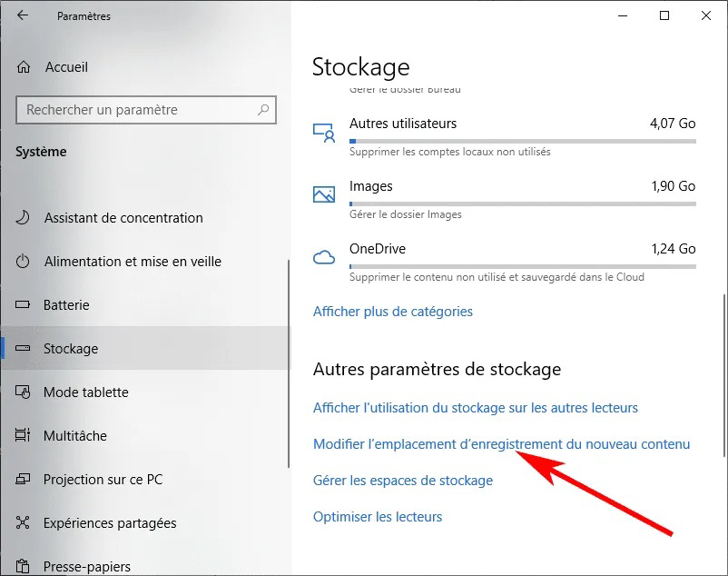Screen dimensions: 728x576
Task: Click the Alimentation et mise en veille power icon
Action: click(x=24, y=262)
